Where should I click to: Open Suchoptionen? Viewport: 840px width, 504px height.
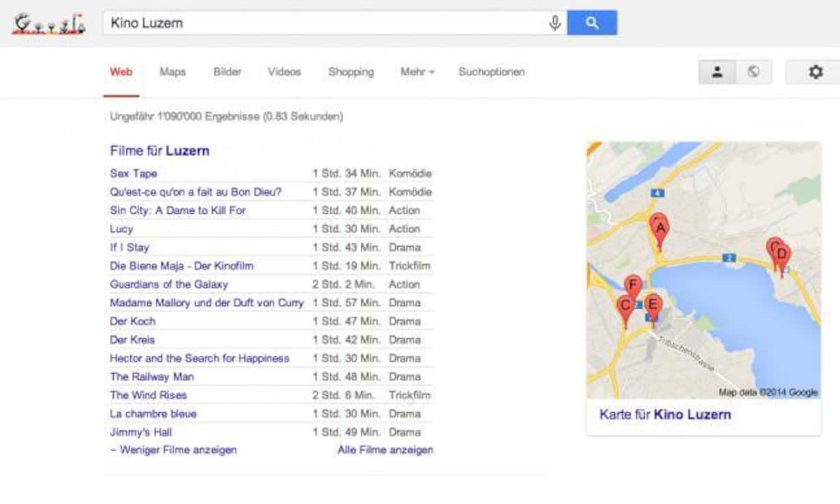point(491,72)
